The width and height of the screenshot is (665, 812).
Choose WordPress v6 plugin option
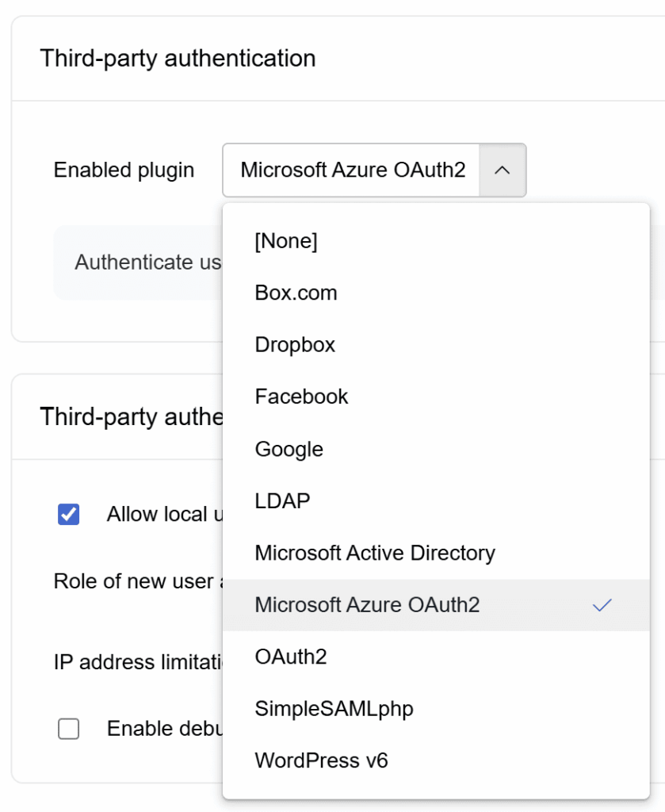(x=321, y=761)
